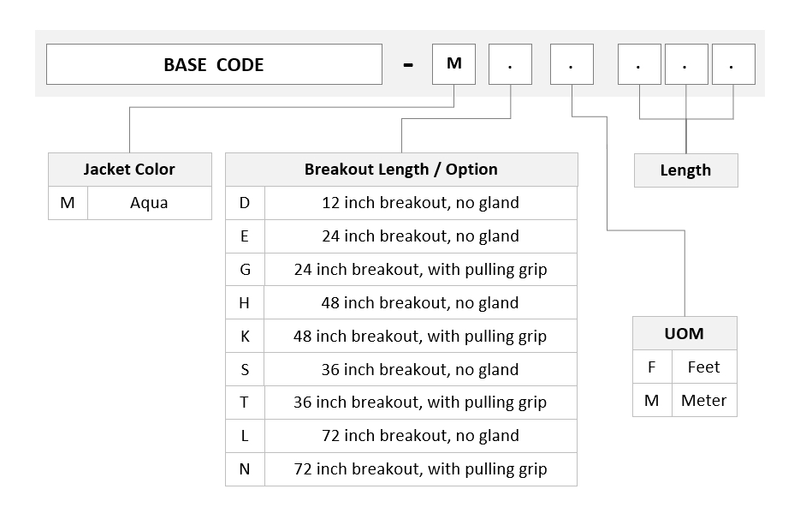Pick 36 inch breakout, with pulling grip
The width and height of the screenshot is (812, 507).
pos(401,403)
